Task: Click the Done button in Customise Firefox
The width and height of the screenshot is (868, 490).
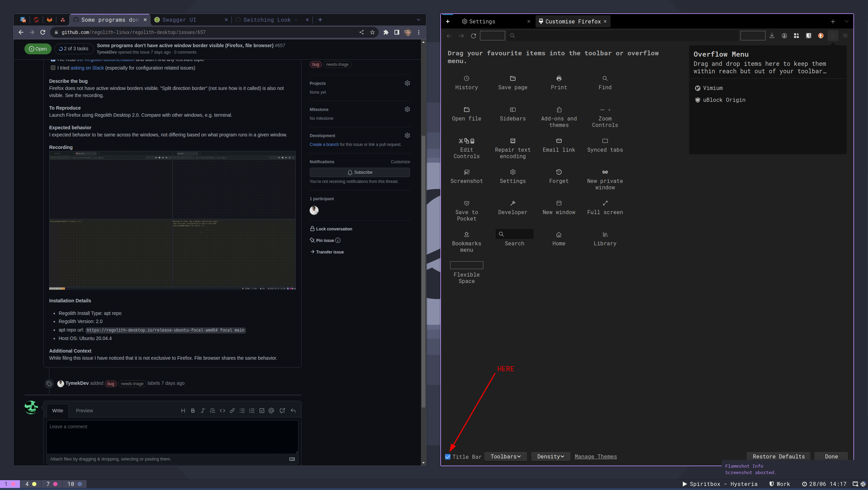Action: (831, 456)
